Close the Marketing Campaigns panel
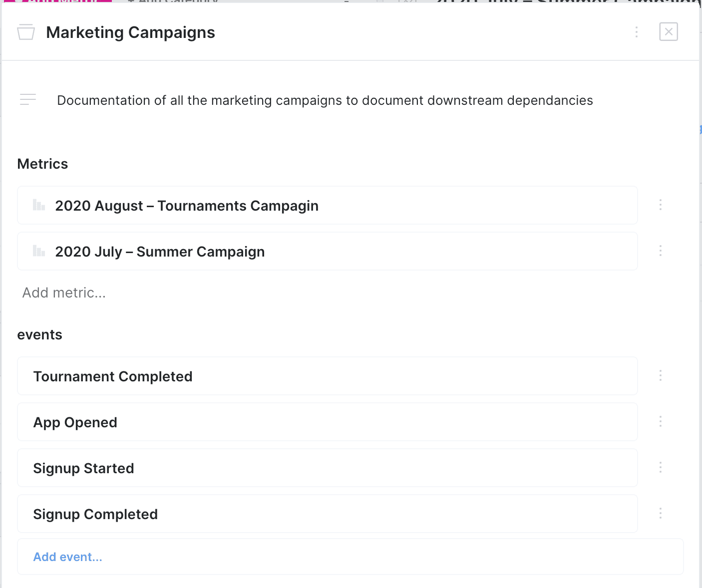 pos(669,32)
